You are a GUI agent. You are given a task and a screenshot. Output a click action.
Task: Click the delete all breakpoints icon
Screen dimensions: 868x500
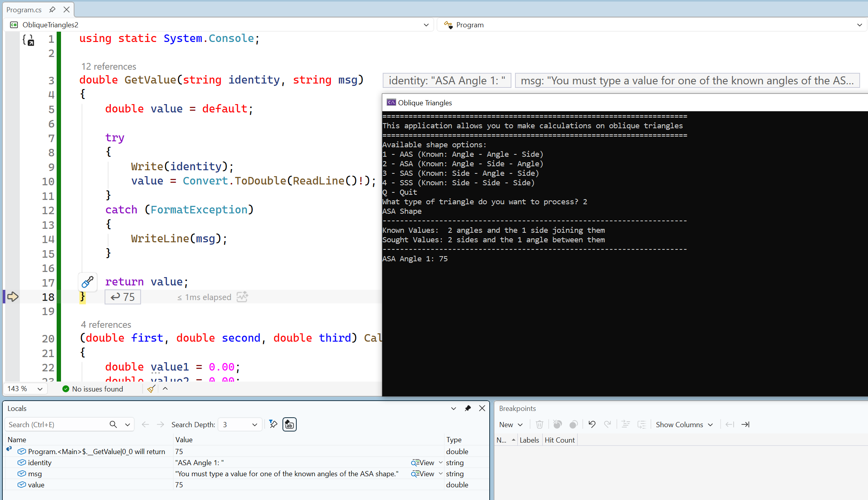[x=557, y=424]
